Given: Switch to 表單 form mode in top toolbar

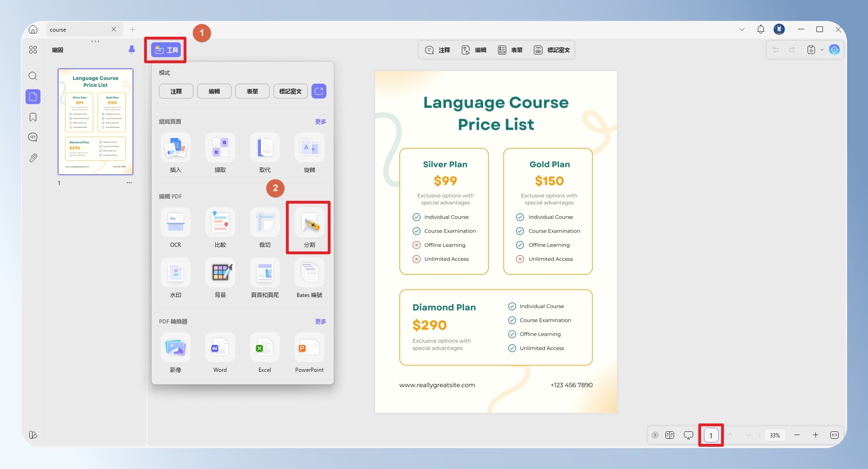Looking at the screenshot, I should (x=510, y=50).
